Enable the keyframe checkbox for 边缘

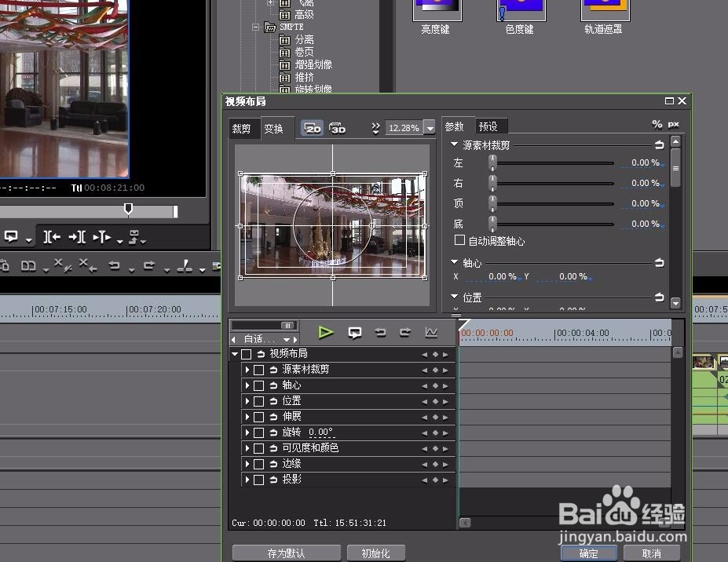pos(258,464)
